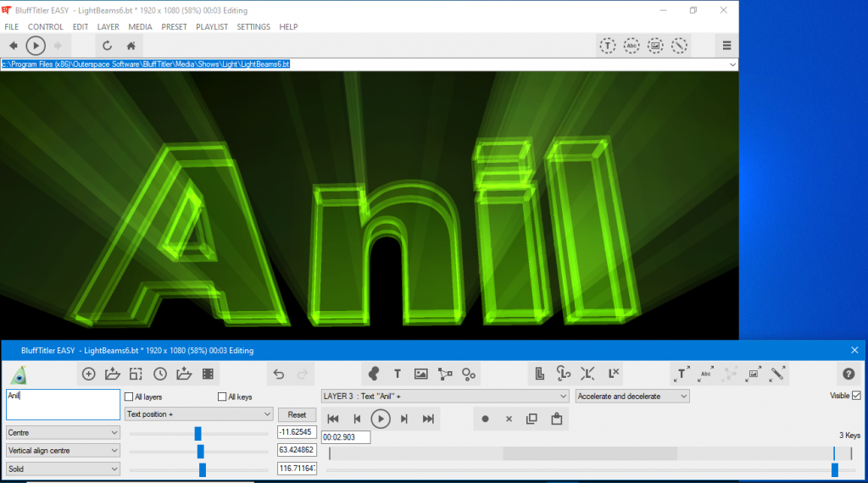The image size is (868, 483).
Task: Open the PLAYLIST menu
Action: (x=212, y=26)
